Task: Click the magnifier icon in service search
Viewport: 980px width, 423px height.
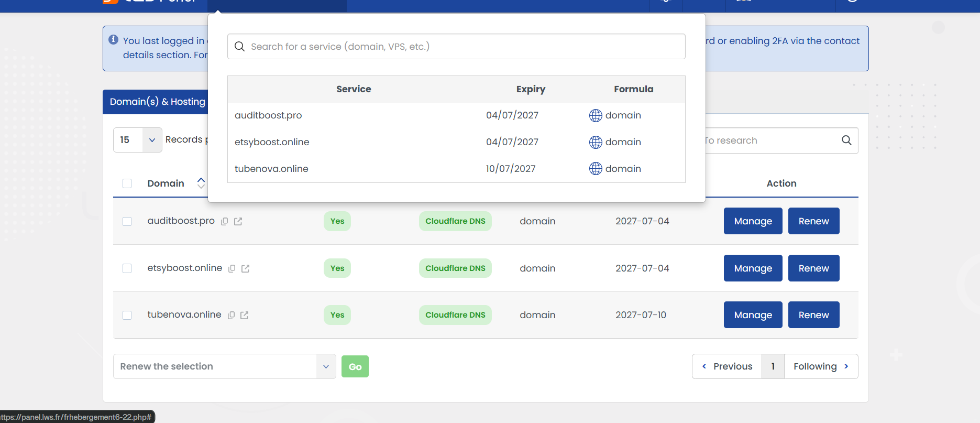Action: pyautogui.click(x=239, y=47)
